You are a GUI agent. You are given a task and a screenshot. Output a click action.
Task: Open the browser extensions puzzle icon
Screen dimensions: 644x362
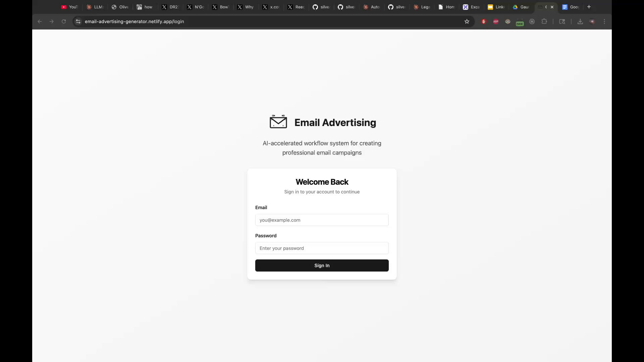(544, 21)
